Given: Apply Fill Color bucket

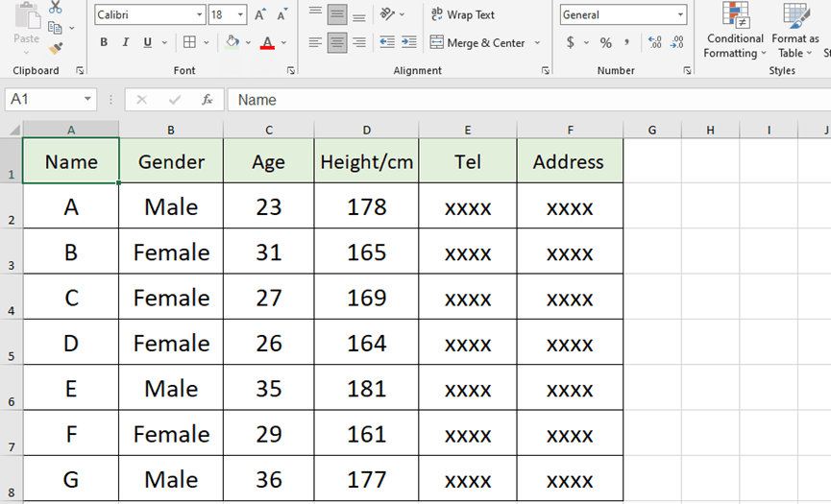Looking at the screenshot, I should [x=232, y=42].
